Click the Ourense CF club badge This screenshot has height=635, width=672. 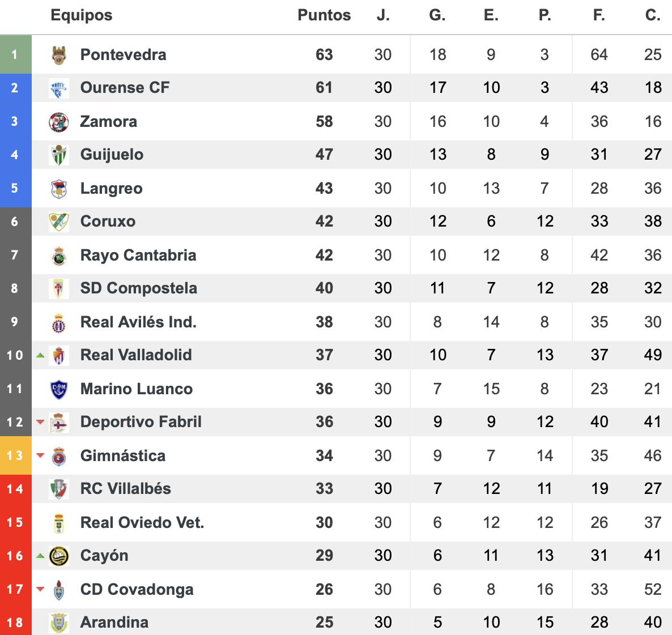point(59,88)
